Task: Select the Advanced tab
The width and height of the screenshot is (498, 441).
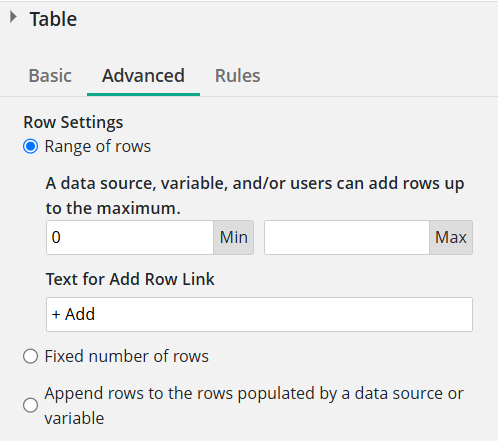Action: pos(143,76)
